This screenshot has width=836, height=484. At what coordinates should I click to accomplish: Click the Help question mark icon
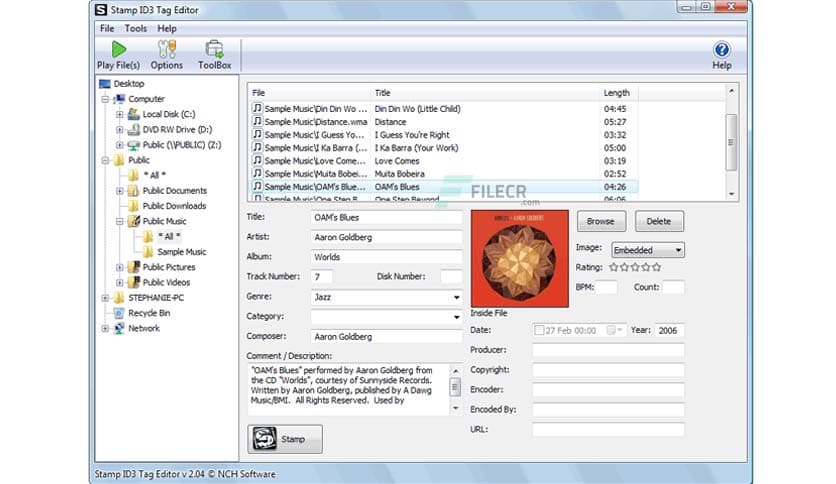coord(721,50)
